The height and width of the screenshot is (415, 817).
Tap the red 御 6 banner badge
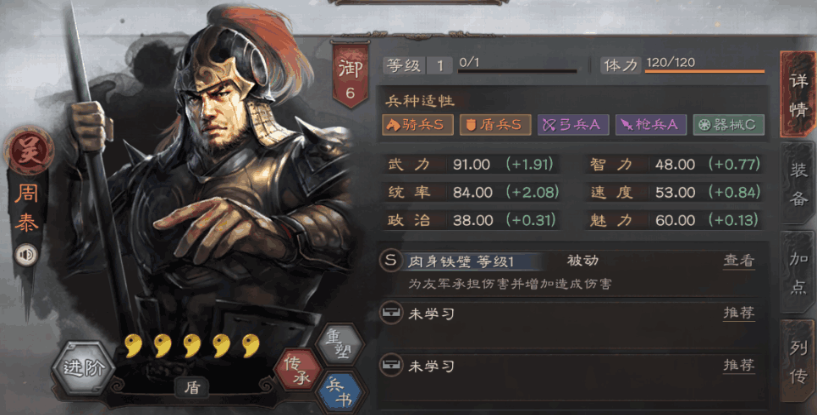click(x=350, y=76)
